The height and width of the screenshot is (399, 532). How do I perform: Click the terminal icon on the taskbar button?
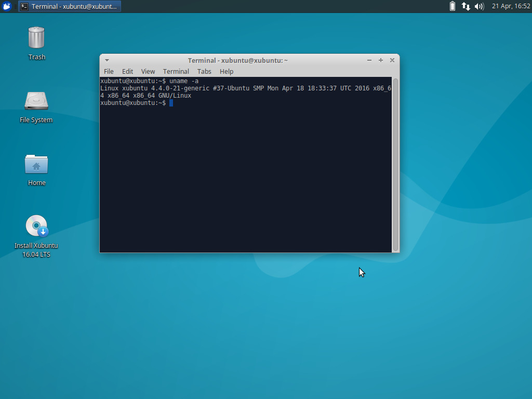(24, 6)
